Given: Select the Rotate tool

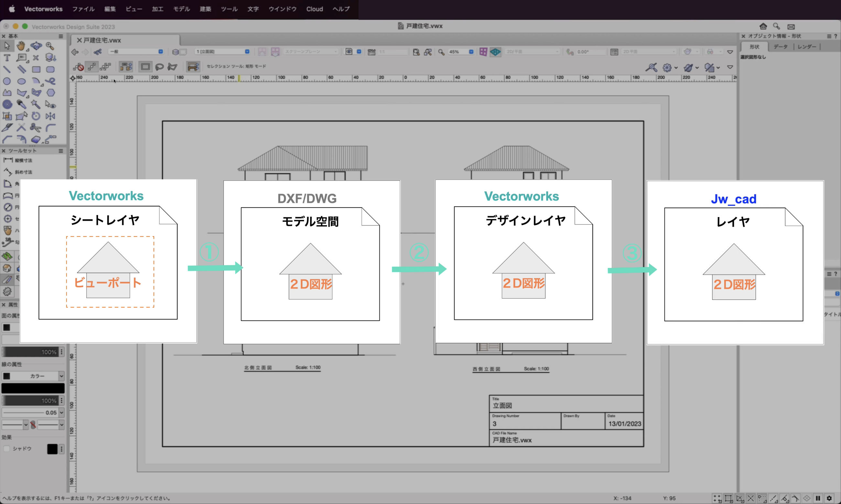Looking at the screenshot, I should (36, 116).
